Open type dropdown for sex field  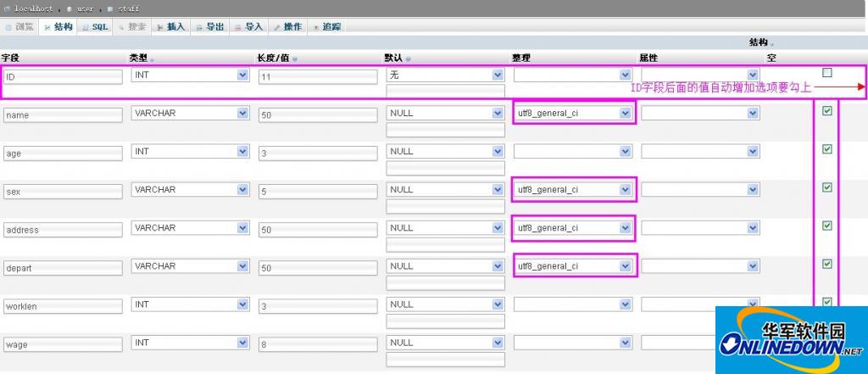pos(190,189)
